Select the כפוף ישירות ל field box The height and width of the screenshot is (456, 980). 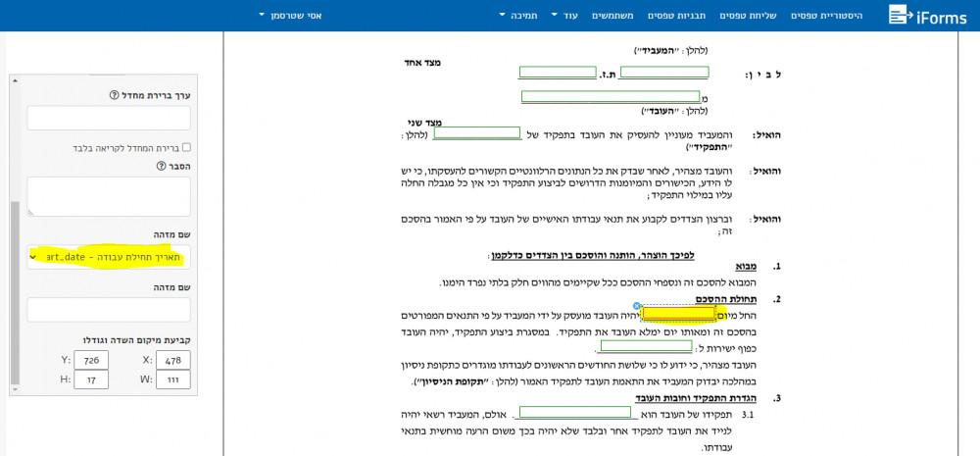[x=646, y=346]
